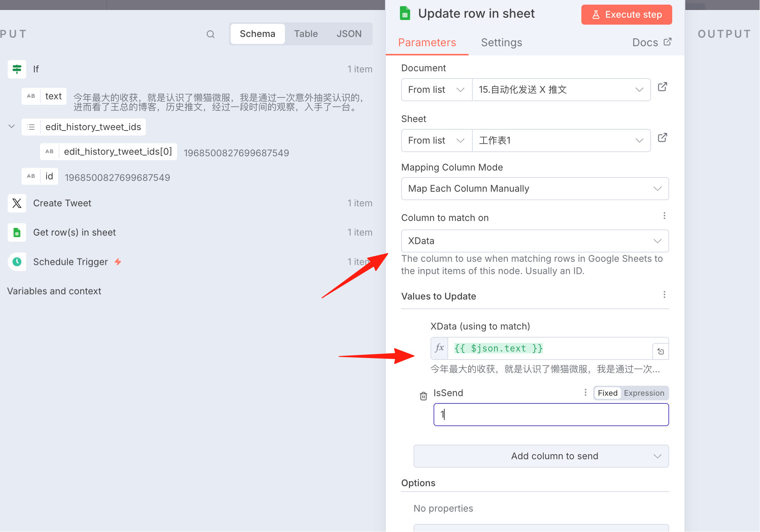Select the Settings tab

pyautogui.click(x=502, y=43)
